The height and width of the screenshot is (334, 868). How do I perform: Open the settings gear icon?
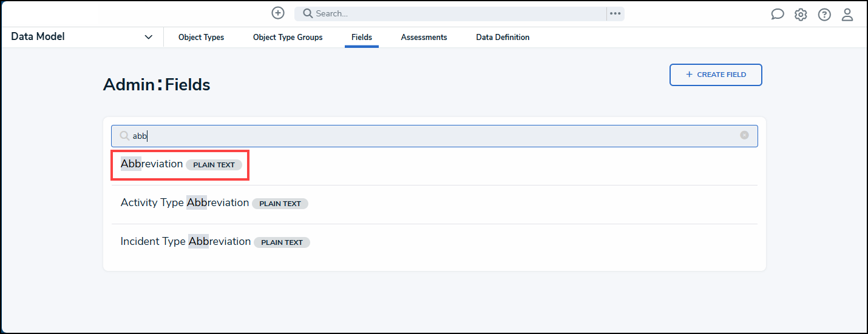[801, 15]
